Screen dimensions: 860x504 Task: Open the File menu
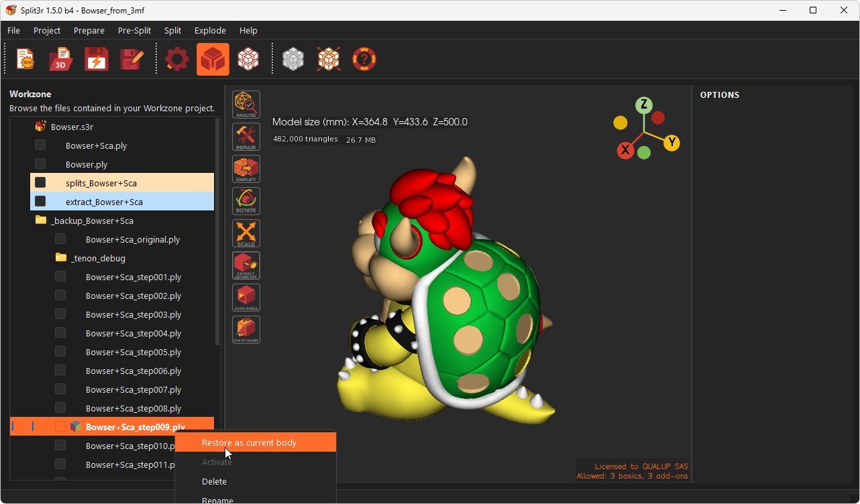13,30
